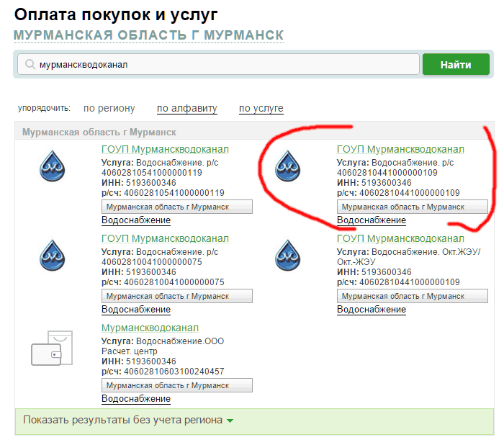Open ГОУП Мурманскводоканал with account ending 0119
504x445 pixels.
[x=165, y=150]
